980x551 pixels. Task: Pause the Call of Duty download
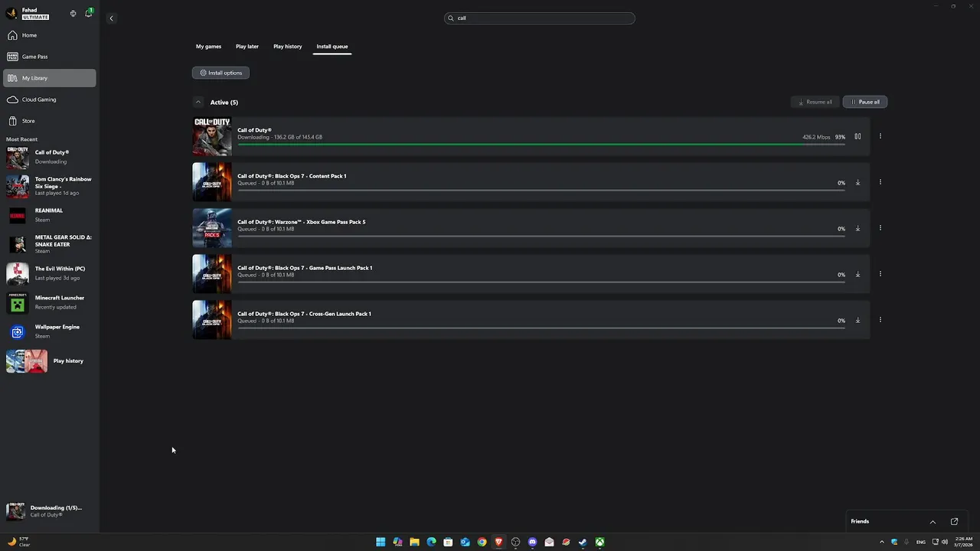coord(857,136)
